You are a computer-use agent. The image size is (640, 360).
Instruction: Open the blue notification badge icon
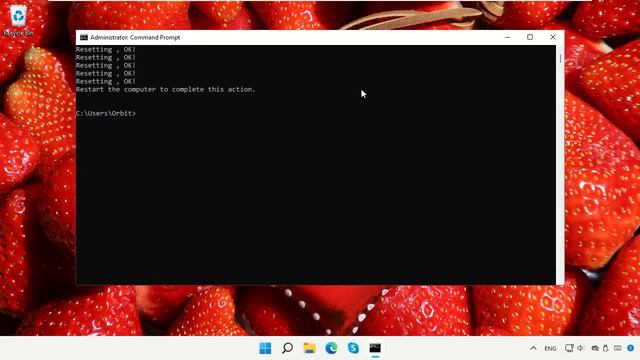pos(631,348)
